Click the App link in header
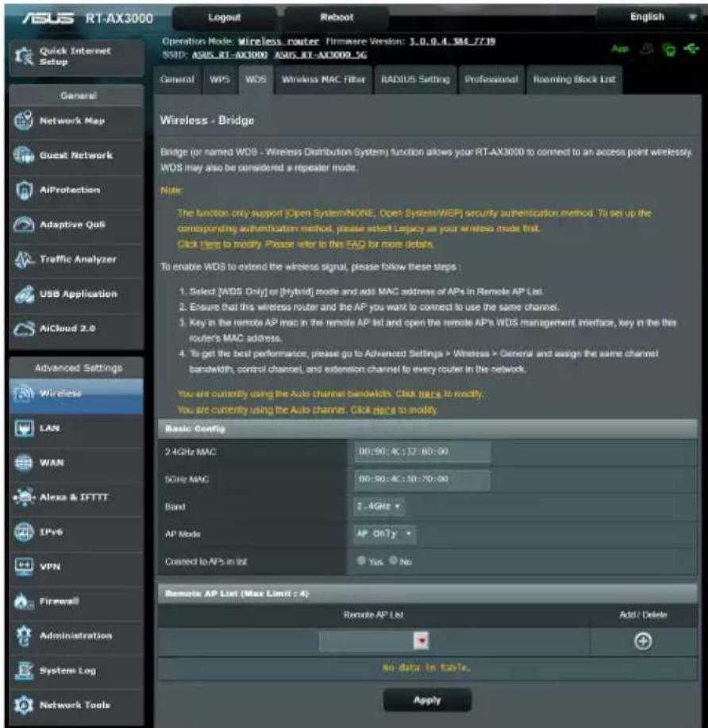This screenshot has height=728, width=708. tap(620, 48)
